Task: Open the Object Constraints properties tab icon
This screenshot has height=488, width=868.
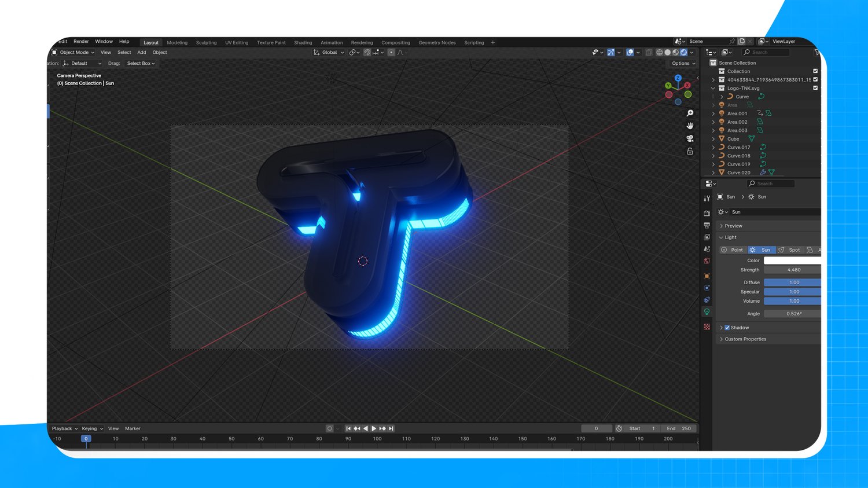Action: 707,300
